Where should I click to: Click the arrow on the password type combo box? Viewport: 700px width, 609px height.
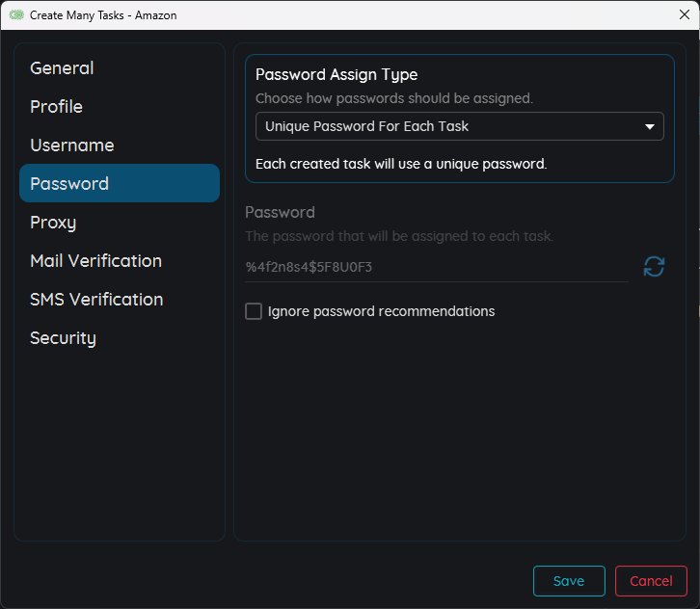[x=649, y=126]
